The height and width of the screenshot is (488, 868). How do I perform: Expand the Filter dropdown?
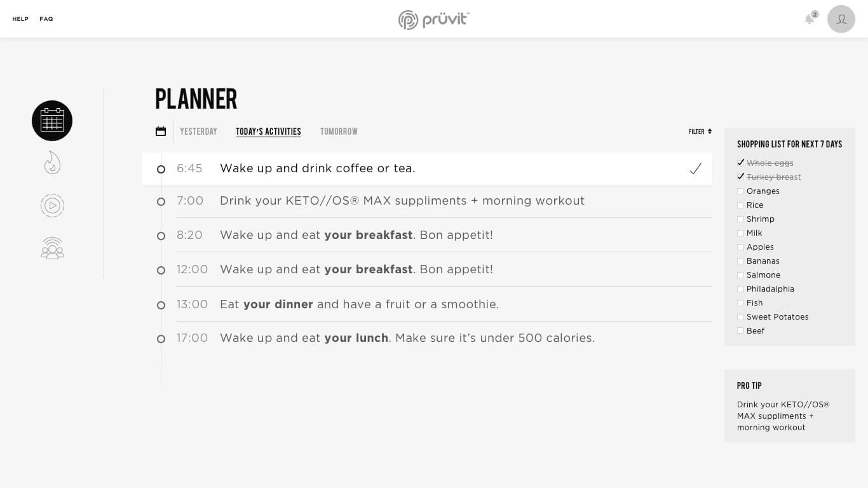pos(700,132)
